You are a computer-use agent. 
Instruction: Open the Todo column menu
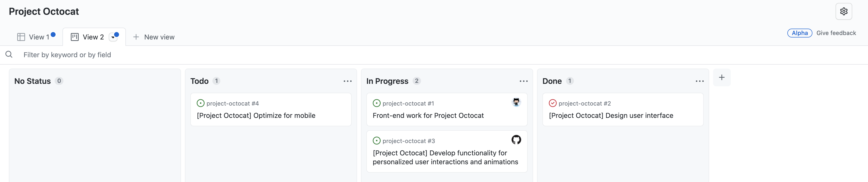tap(348, 81)
